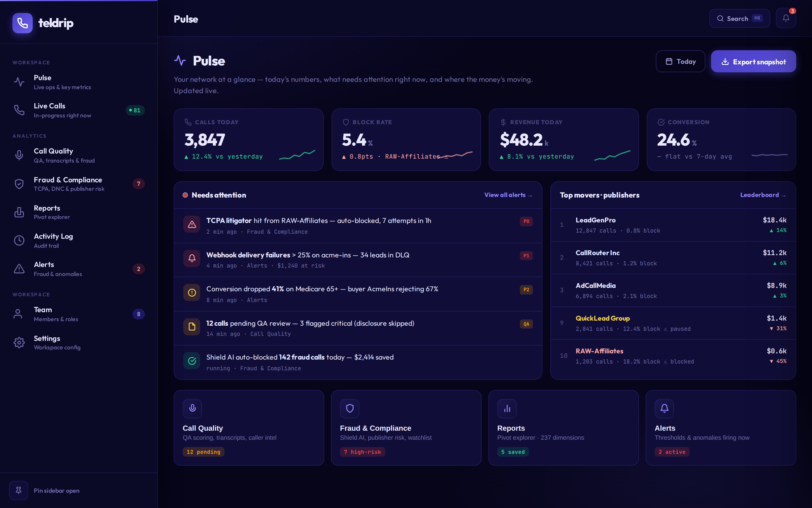Click the 5 saved badge

513,452
